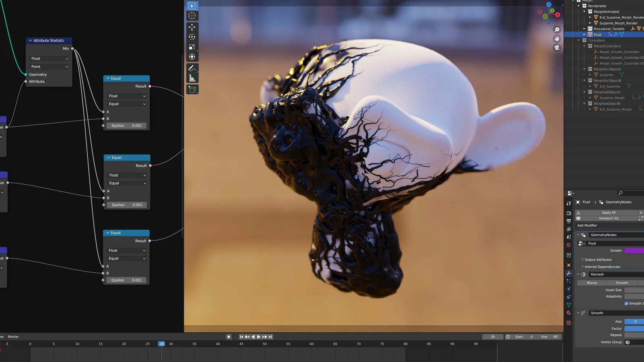Click the Add Cube tool
The width and height of the screenshot is (644, 362).
[192, 90]
